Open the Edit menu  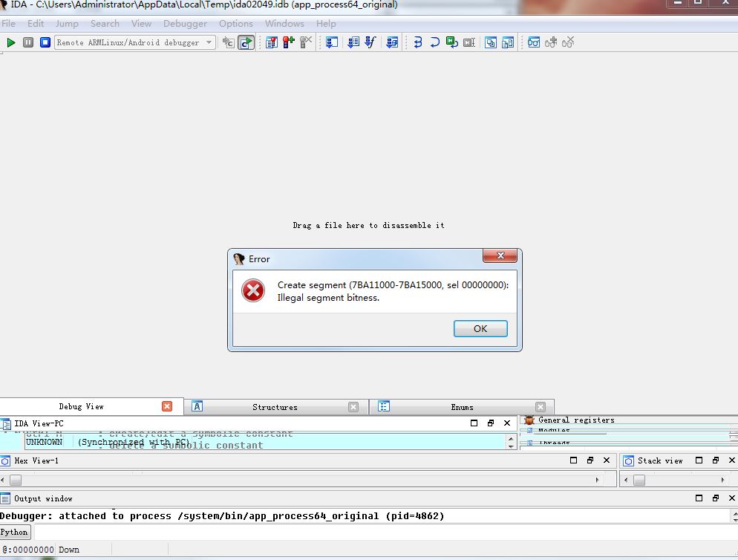pyautogui.click(x=36, y=24)
